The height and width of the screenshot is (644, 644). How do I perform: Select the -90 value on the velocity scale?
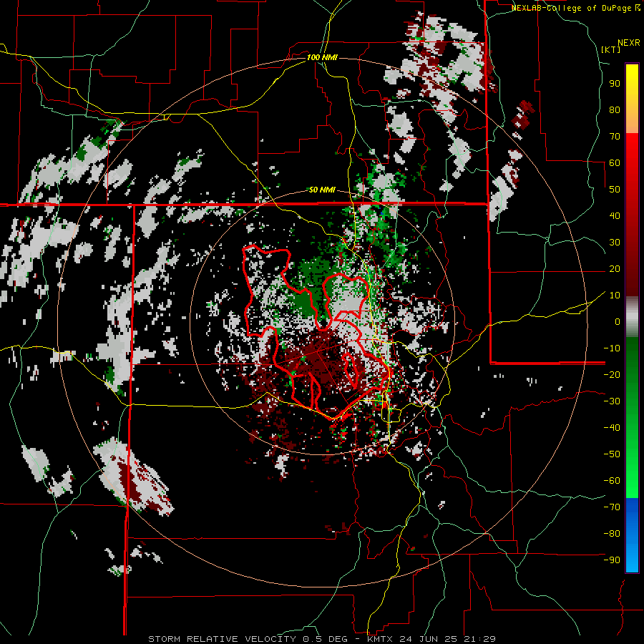pos(612,560)
